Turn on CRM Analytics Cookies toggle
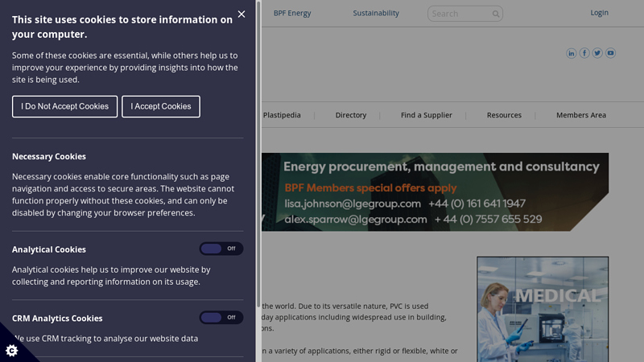 coord(221,318)
